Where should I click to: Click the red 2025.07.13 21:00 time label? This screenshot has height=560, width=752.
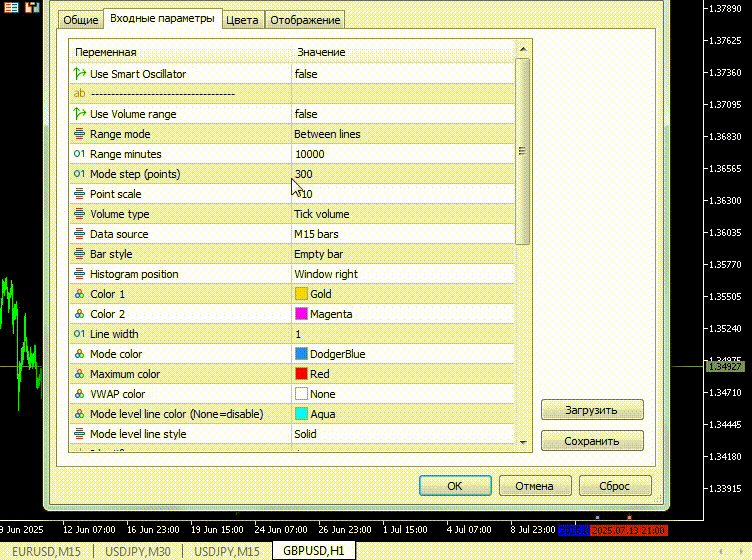[629, 530]
